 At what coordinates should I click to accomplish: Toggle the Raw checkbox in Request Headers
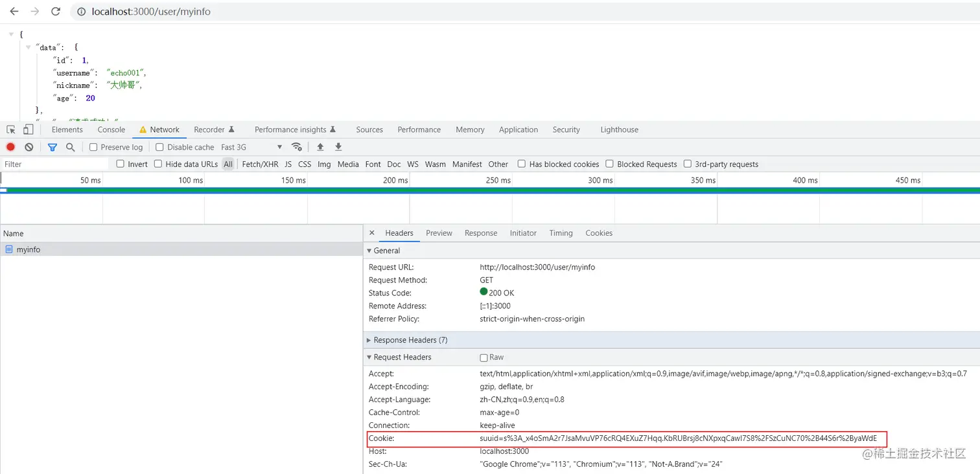coord(484,357)
